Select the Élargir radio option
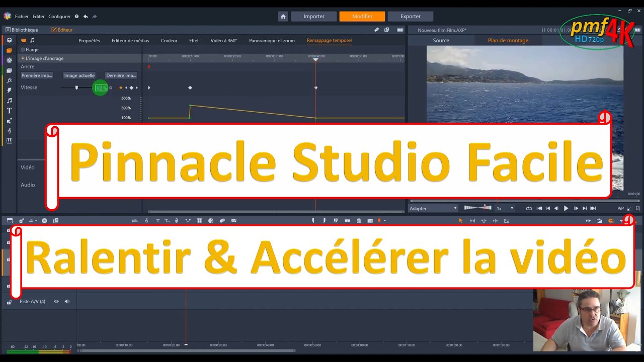Viewport: 644px width, 362px height. [x=23, y=50]
